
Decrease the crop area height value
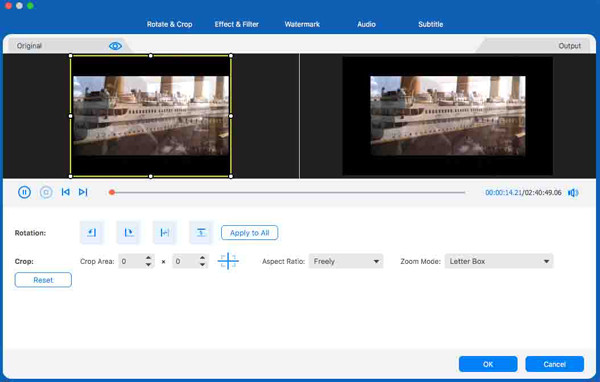[x=202, y=264]
